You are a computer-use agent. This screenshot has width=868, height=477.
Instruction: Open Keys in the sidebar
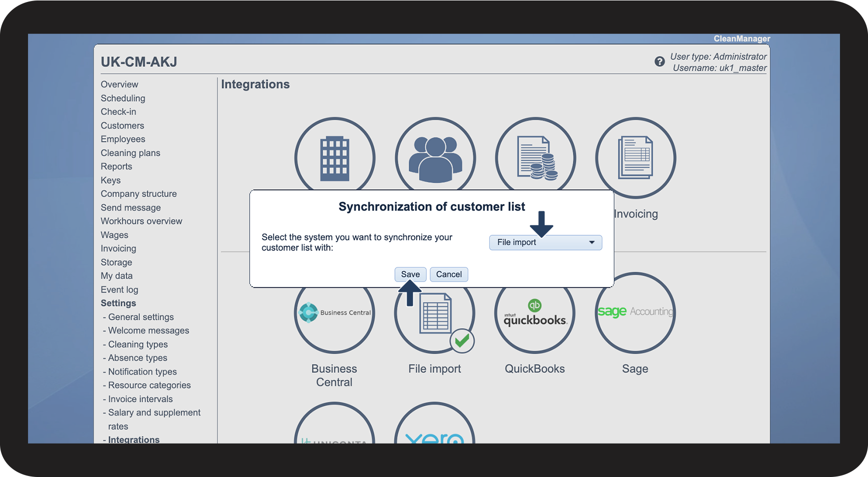coord(111,180)
